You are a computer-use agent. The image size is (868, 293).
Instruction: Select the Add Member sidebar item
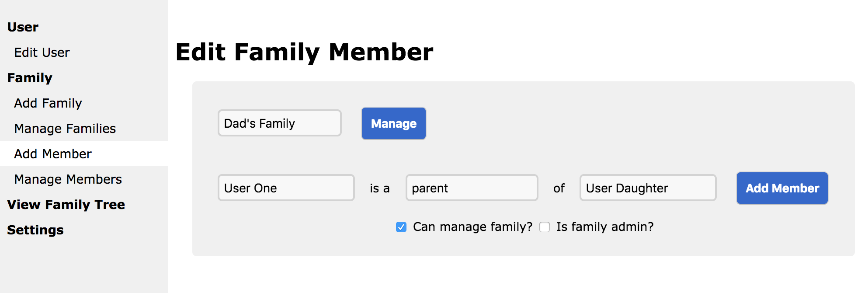pos(53,154)
